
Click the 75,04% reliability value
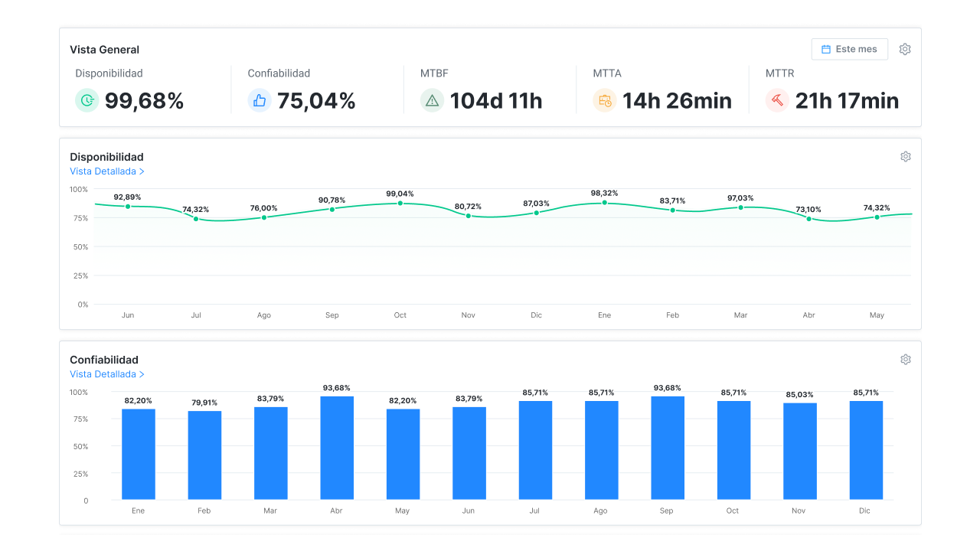click(x=316, y=101)
